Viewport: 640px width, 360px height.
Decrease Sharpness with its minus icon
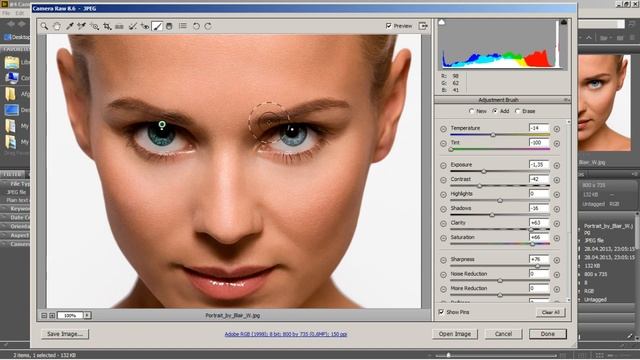click(x=443, y=260)
